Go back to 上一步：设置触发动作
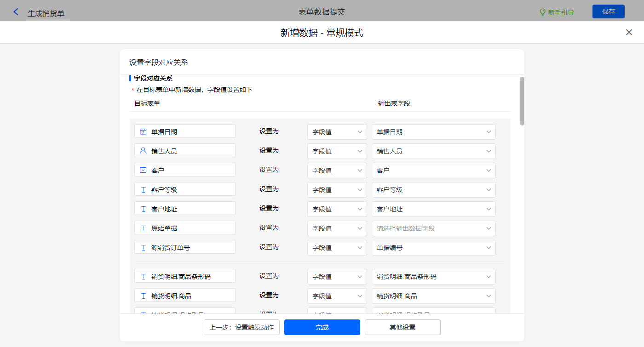The height and width of the screenshot is (347, 644). (241, 327)
